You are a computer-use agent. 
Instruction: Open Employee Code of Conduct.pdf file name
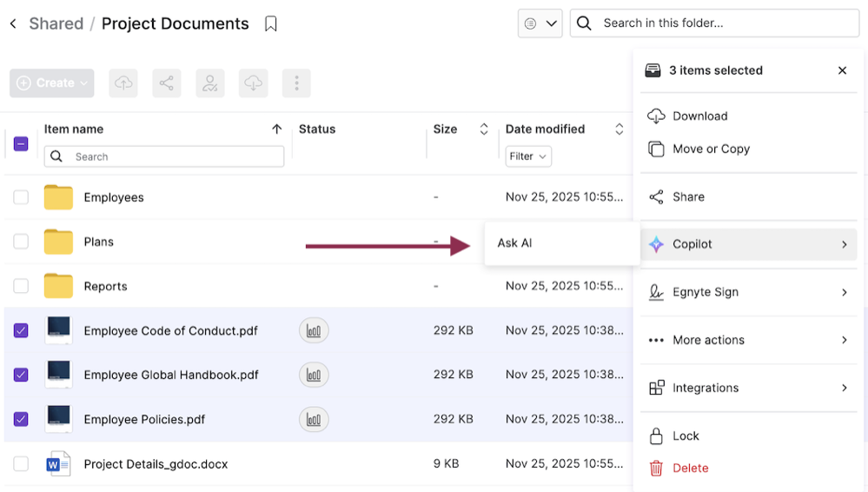[x=171, y=331]
